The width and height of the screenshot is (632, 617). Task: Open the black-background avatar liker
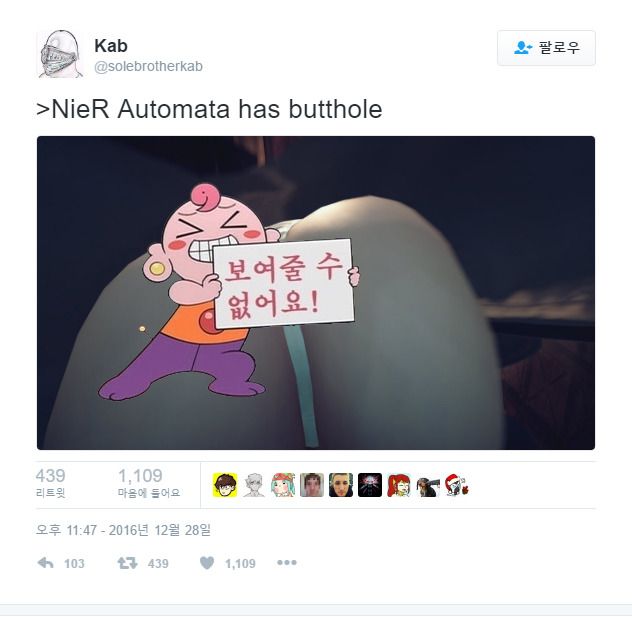point(370,485)
